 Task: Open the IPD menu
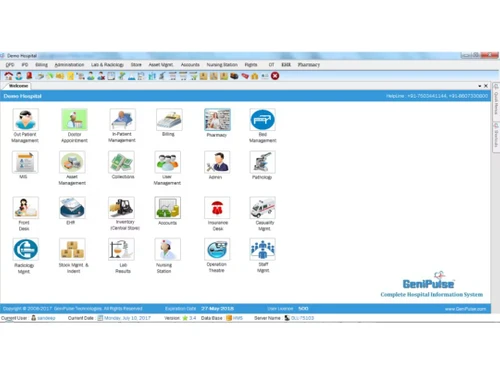click(x=25, y=65)
